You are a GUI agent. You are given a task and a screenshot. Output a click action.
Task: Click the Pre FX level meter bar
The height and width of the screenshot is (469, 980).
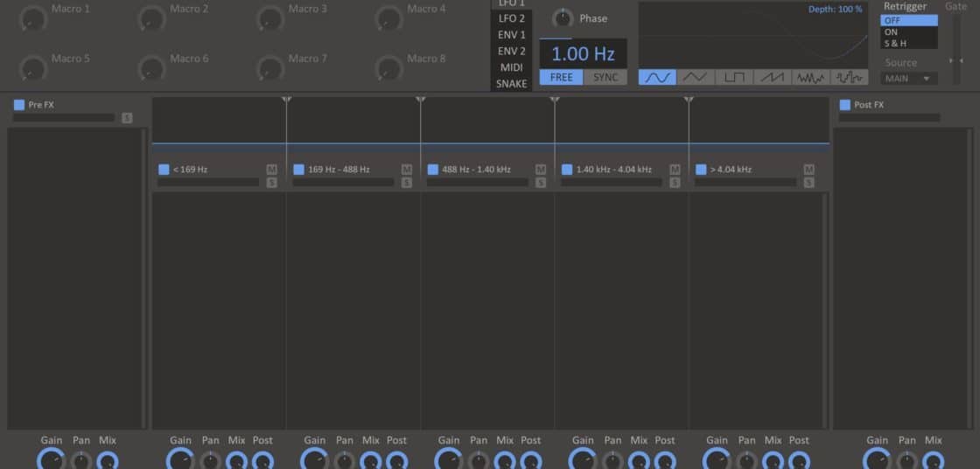click(x=64, y=117)
